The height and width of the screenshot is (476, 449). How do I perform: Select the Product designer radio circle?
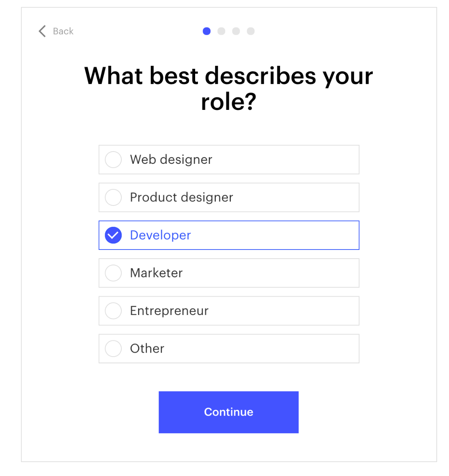pyautogui.click(x=113, y=197)
